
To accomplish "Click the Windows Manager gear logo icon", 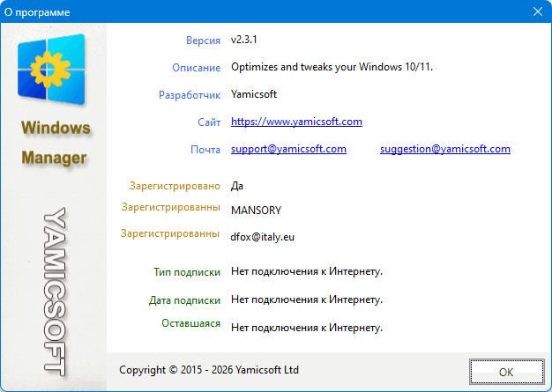I will coord(51,70).
